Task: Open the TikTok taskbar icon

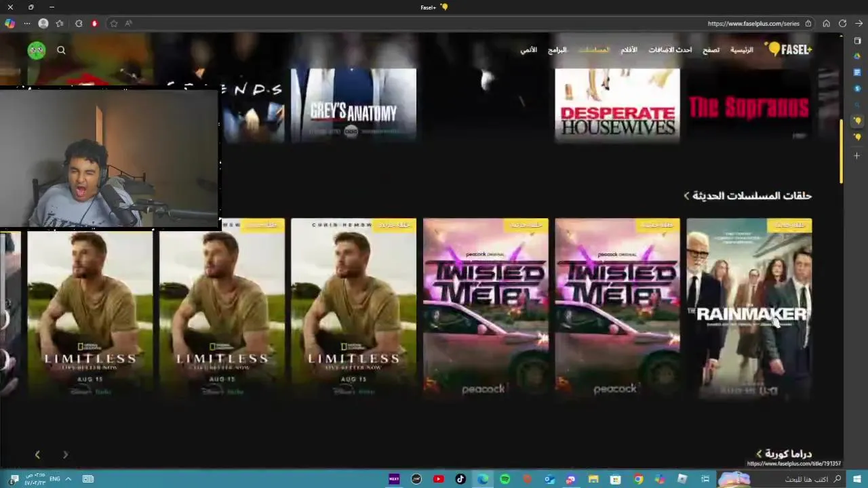Action: pos(460,479)
